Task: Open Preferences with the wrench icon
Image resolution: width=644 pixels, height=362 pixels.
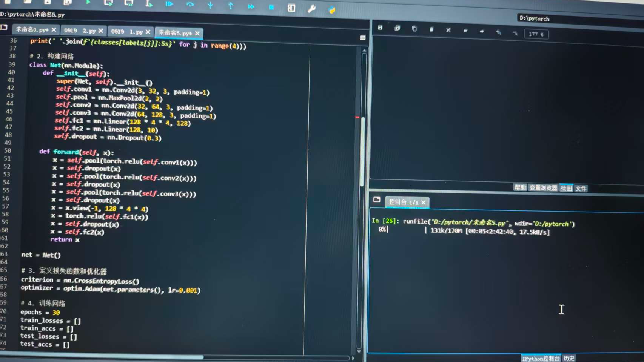Action: pos(311,9)
